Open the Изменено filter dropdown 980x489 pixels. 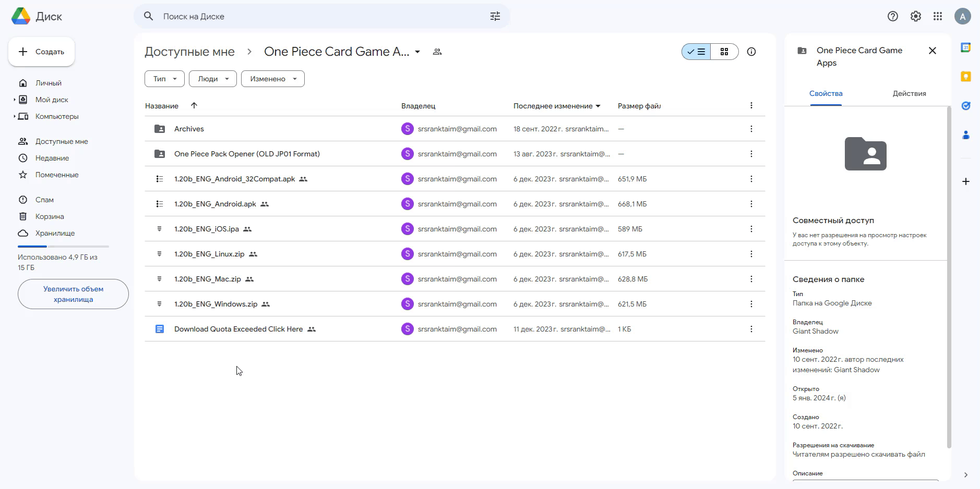(273, 79)
